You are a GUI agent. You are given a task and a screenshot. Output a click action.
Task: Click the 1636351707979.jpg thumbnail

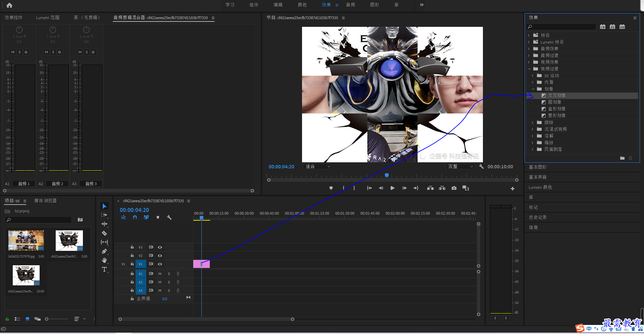point(26,240)
